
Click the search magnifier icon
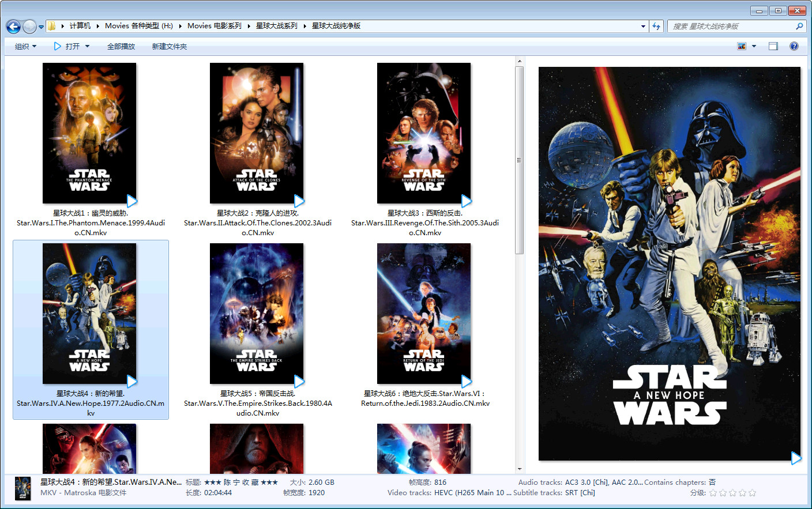[x=799, y=26]
